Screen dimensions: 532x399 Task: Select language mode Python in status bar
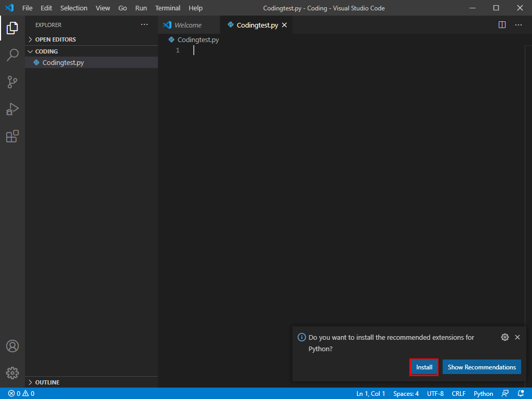pos(483,394)
